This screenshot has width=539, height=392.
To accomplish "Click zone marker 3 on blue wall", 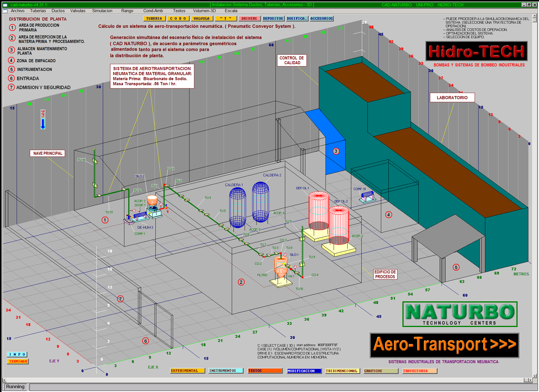I will point(336,151).
